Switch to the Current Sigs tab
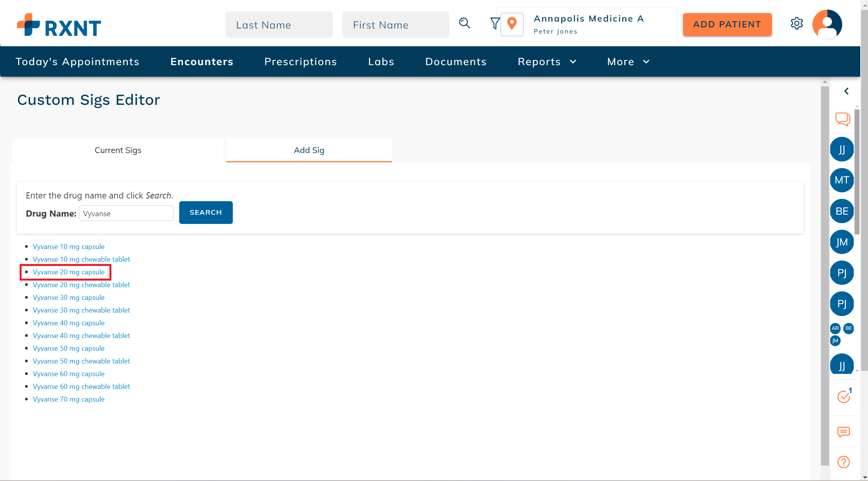This screenshot has height=481, width=868. pos(118,150)
